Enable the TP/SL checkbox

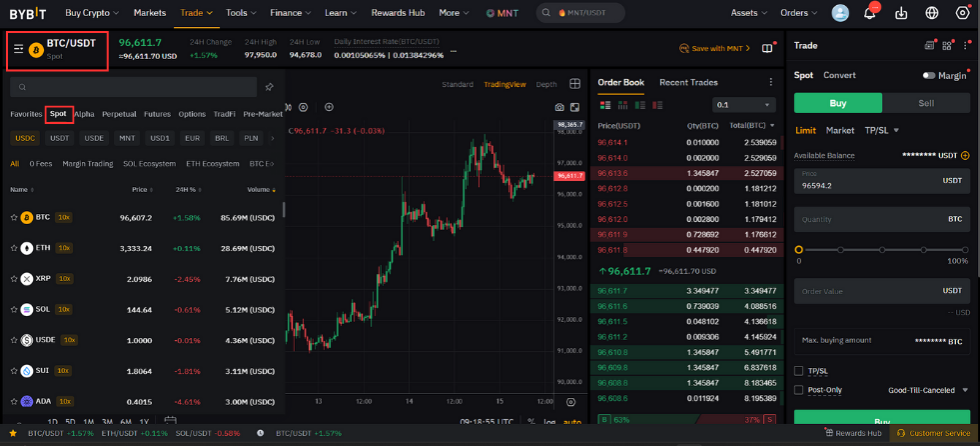[798, 371]
